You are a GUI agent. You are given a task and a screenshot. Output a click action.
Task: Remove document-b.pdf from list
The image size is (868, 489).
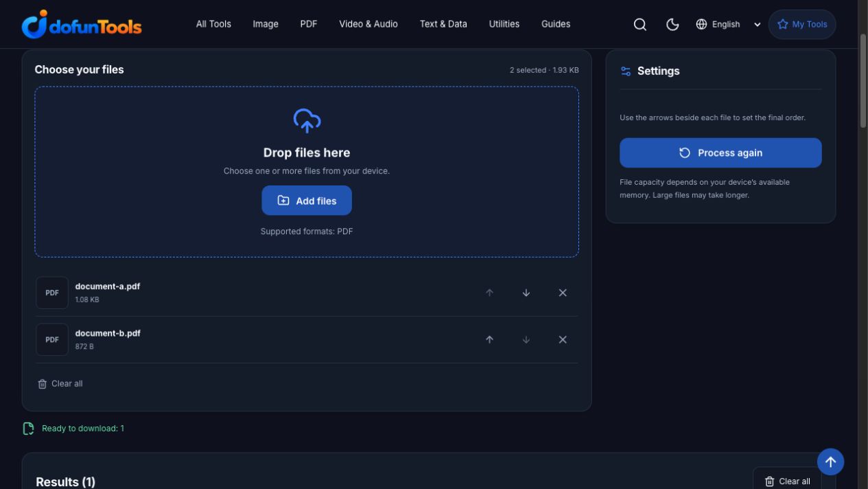coord(563,339)
